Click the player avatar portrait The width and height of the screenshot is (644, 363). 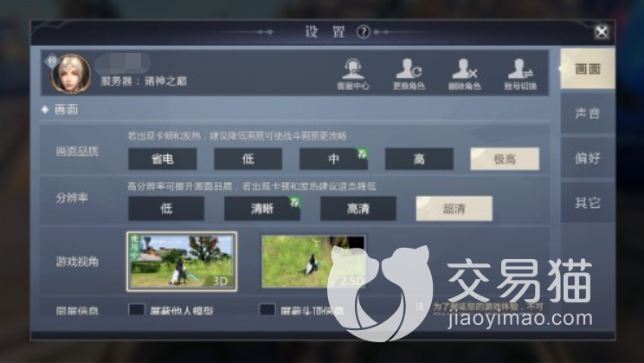pyautogui.click(x=71, y=74)
